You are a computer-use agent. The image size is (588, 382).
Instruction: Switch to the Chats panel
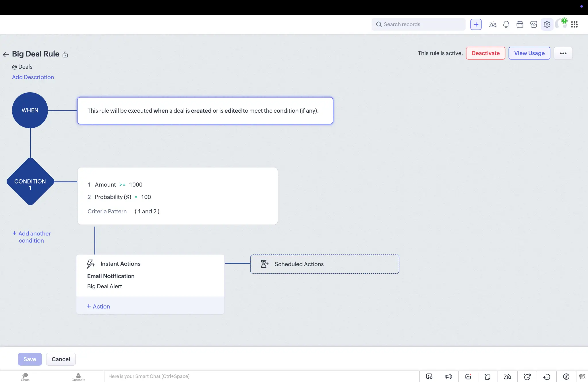(x=25, y=377)
